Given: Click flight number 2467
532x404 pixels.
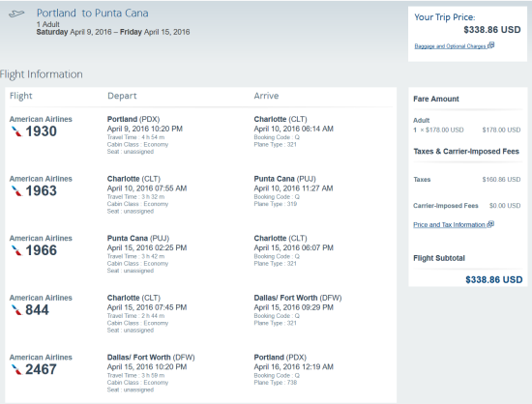Looking at the screenshot, I should [x=41, y=370].
